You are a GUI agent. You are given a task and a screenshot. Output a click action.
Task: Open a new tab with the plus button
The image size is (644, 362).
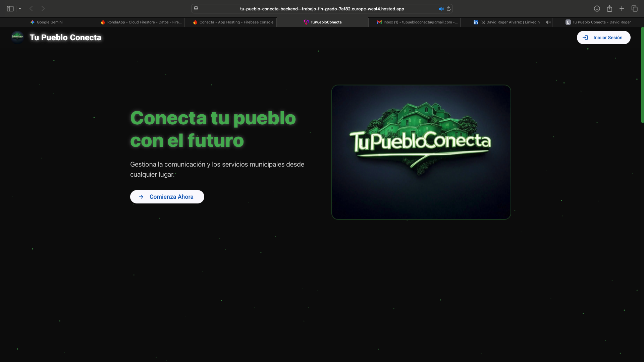click(x=622, y=9)
